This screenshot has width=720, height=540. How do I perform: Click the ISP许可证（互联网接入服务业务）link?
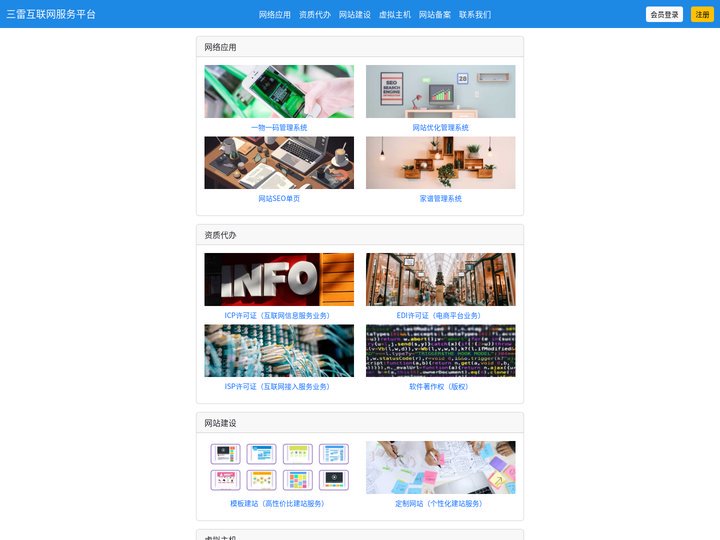pos(277,387)
